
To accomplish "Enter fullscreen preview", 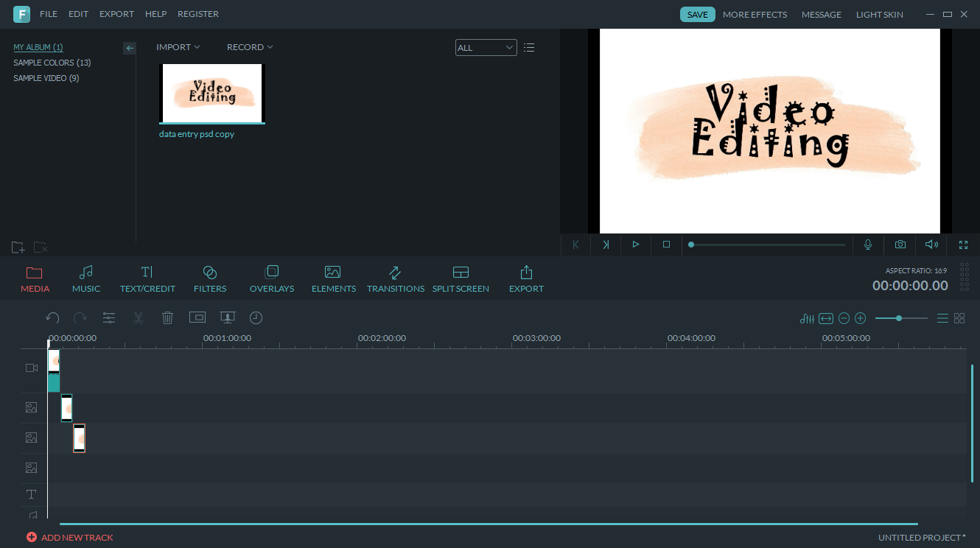I will click(x=963, y=245).
